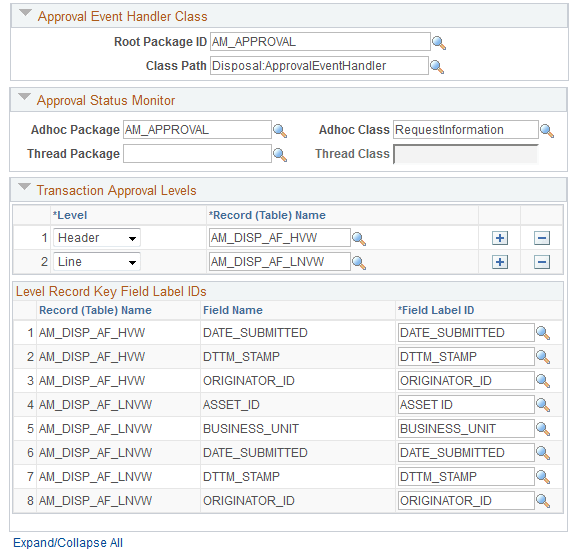Viewport: 576px width, 552px height.
Task: Edit the Adhoc Package field
Action: [197, 130]
